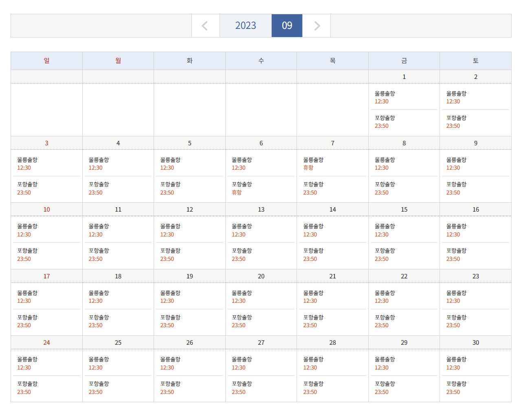This screenshot has height=416, width=532.
Task: Click the 목 (Thursday) column header
Action: tap(332, 61)
